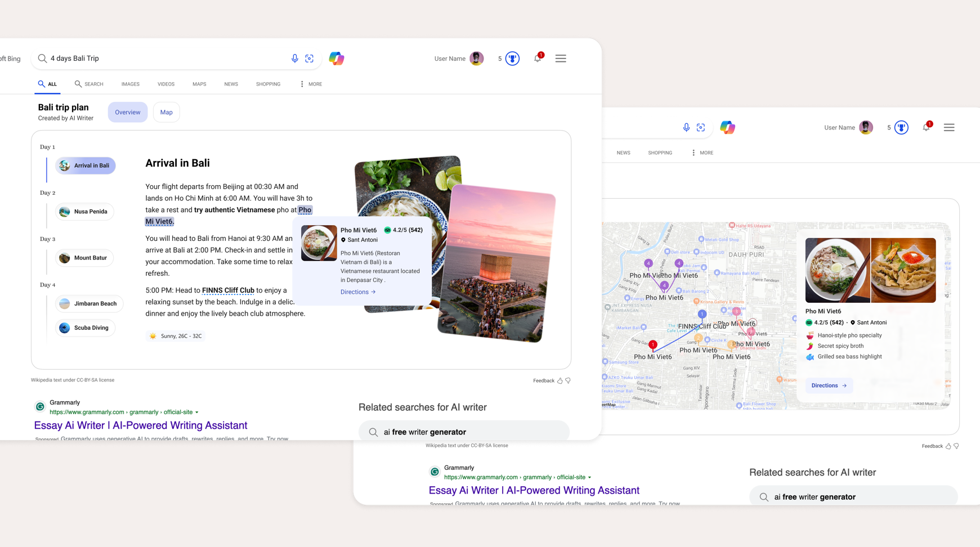Open Copilot icon in the back window
The image size is (980, 547).
[x=728, y=128]
